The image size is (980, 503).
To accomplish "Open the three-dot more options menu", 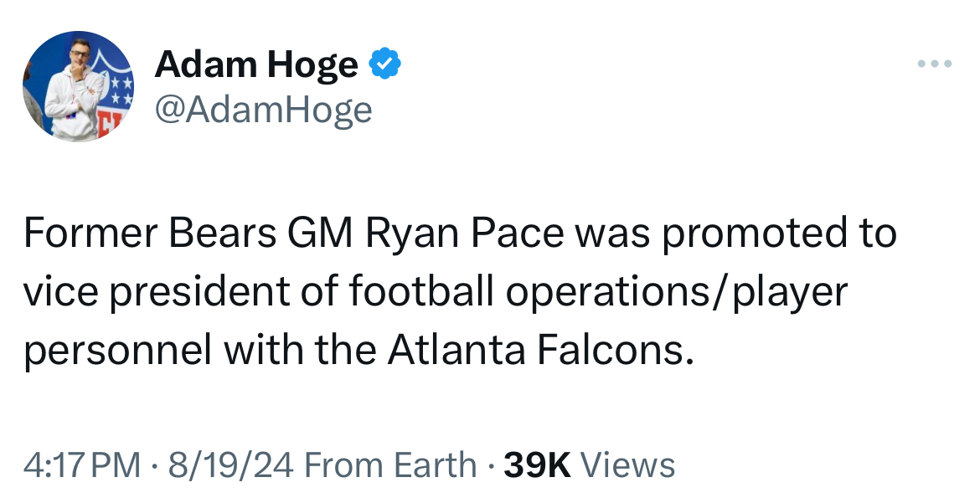I will [934, 64].
